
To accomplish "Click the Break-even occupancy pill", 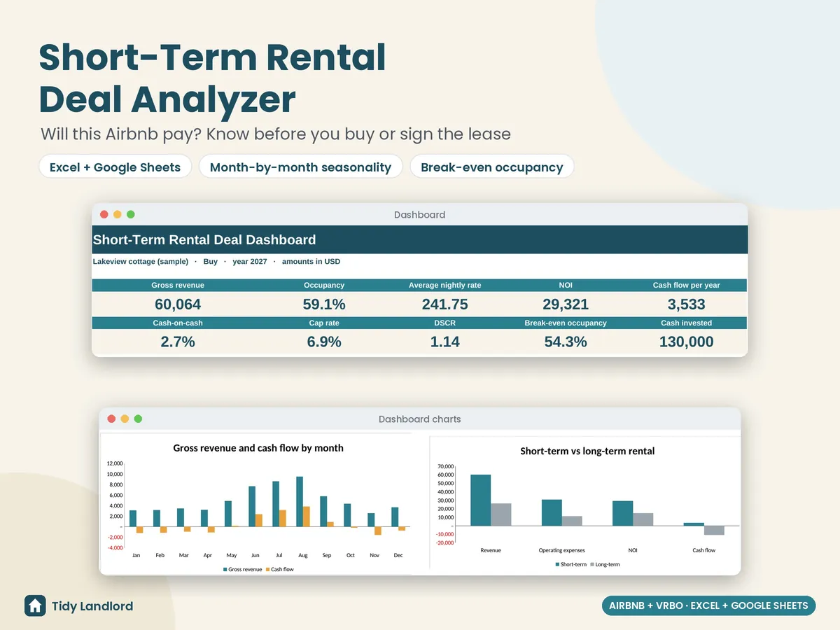I will pyautogui.click(x=492, y=167).
